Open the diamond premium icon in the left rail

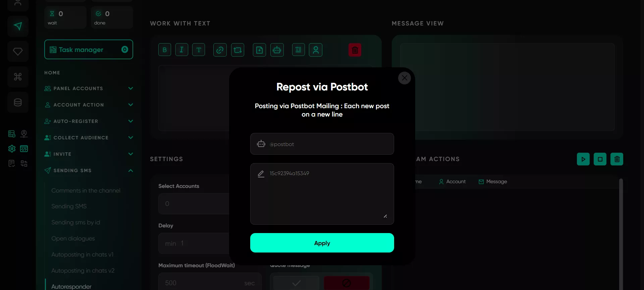point(18,52)
